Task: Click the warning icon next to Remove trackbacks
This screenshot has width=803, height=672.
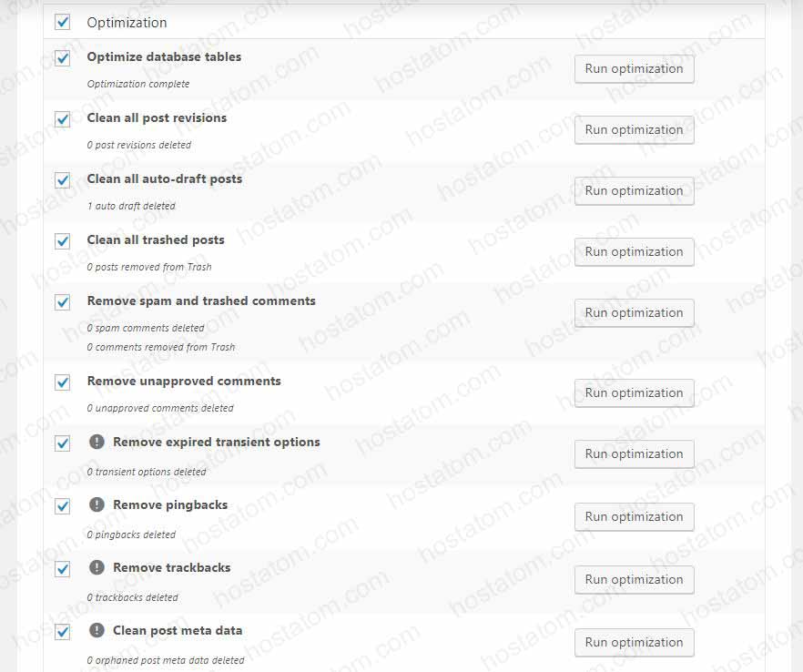Action: click(x=97, y=568)
